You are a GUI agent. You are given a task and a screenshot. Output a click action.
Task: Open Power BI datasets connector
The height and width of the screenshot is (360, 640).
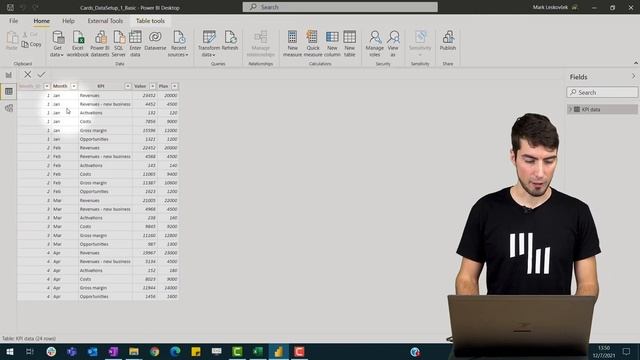[x=100, y=43]
